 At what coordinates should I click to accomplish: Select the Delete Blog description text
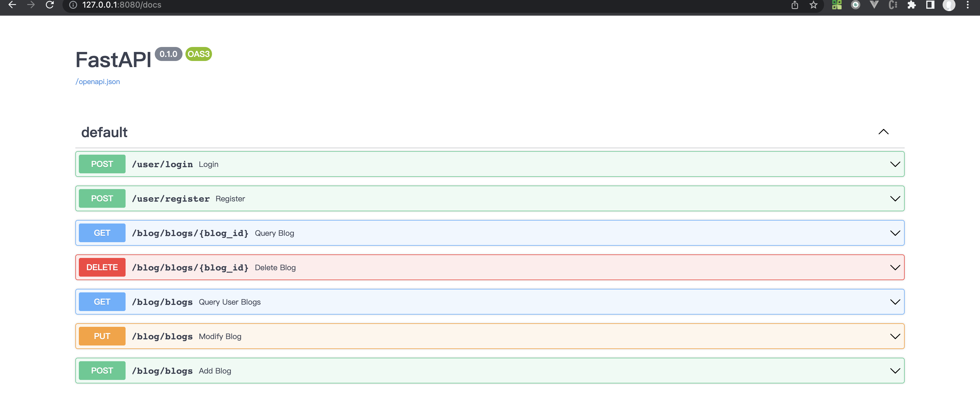pos(275,268)
